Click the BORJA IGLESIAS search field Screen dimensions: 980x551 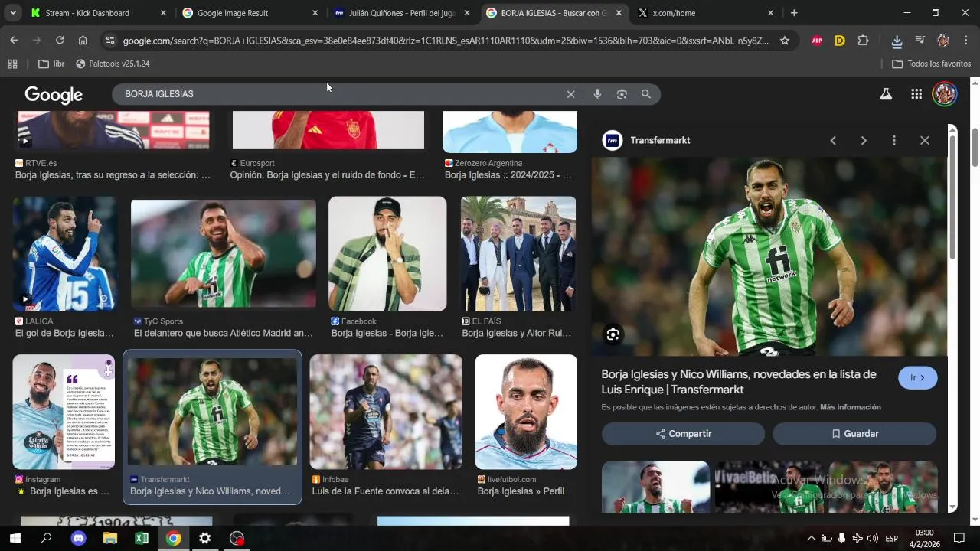341,94
